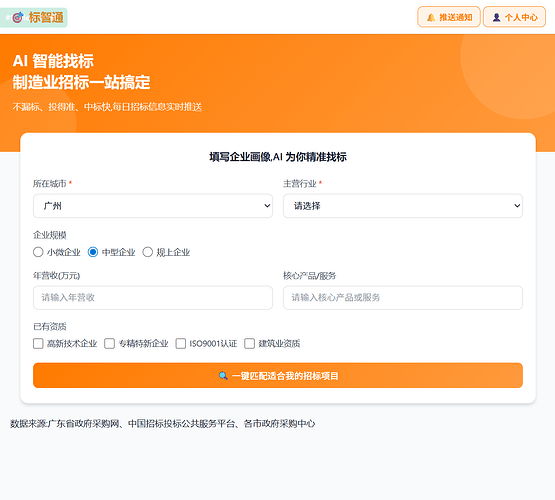This screenshot has width=555, height=500.
Task: Click the 企业规模 label
Action: coord(50,235)
